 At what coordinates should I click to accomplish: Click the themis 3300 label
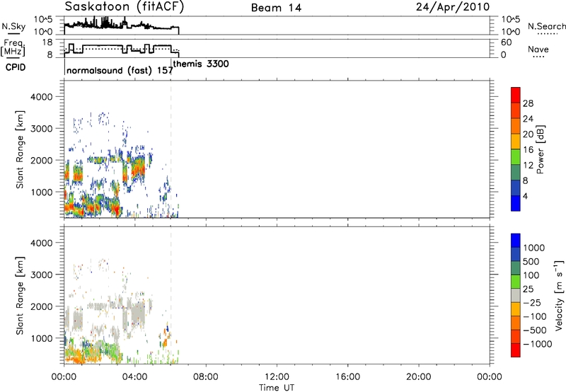click(201, 64)
